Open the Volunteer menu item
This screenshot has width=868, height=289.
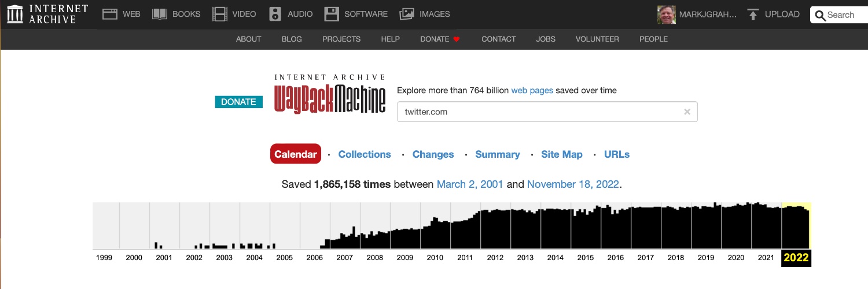pos(597,39)
